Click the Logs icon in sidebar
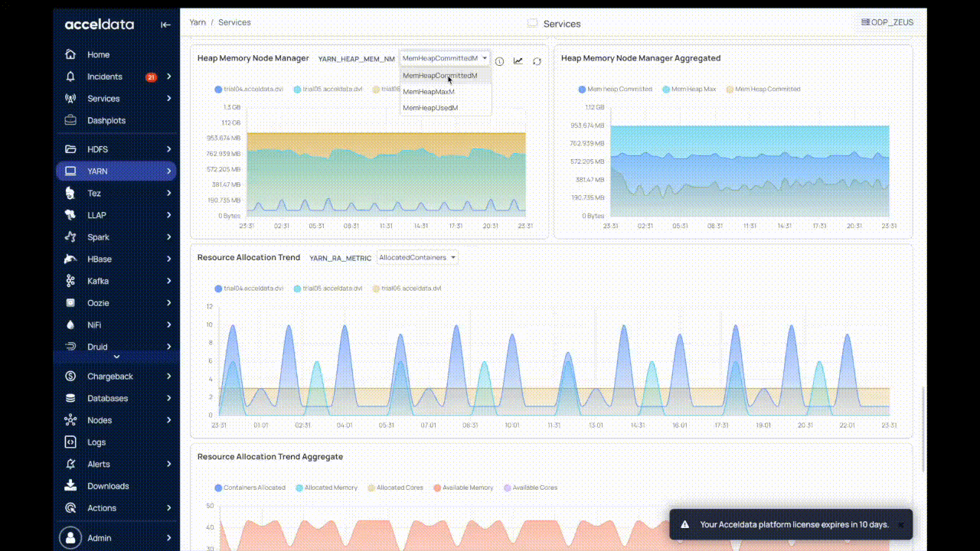The height and width of the screenshot is (551, 980). [x=70, y=442]
